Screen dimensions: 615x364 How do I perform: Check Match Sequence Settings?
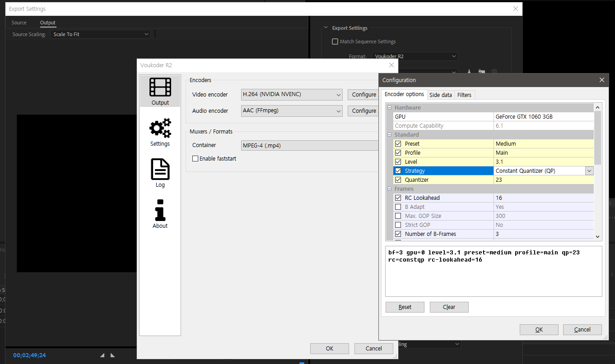click(x=335, y=41)
